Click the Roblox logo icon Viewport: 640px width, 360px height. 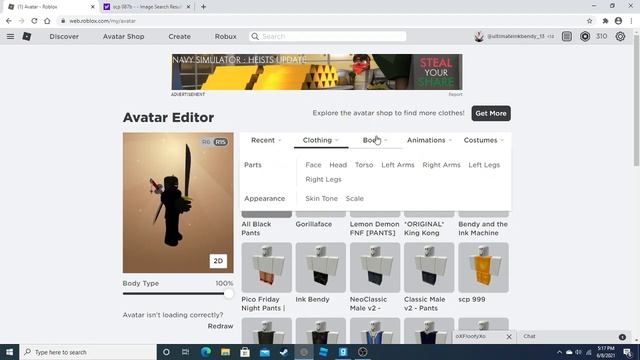[27, 36]
